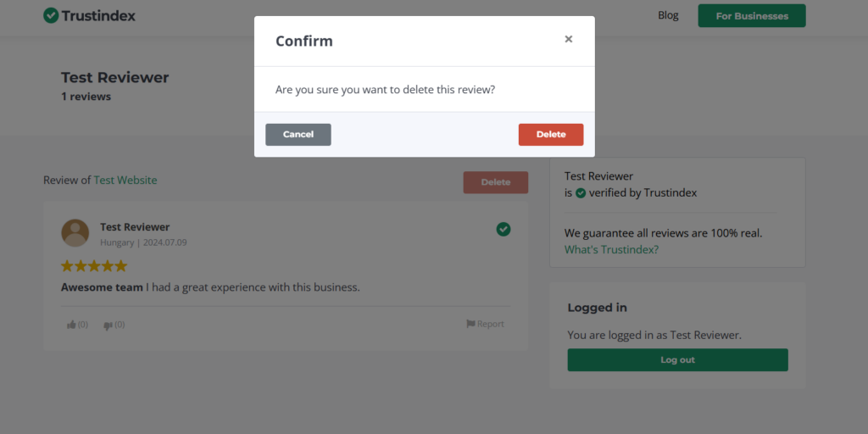
Task: Click the verified checkmark in sidebar
Action: pyautogui.click(x=581, y=193)
